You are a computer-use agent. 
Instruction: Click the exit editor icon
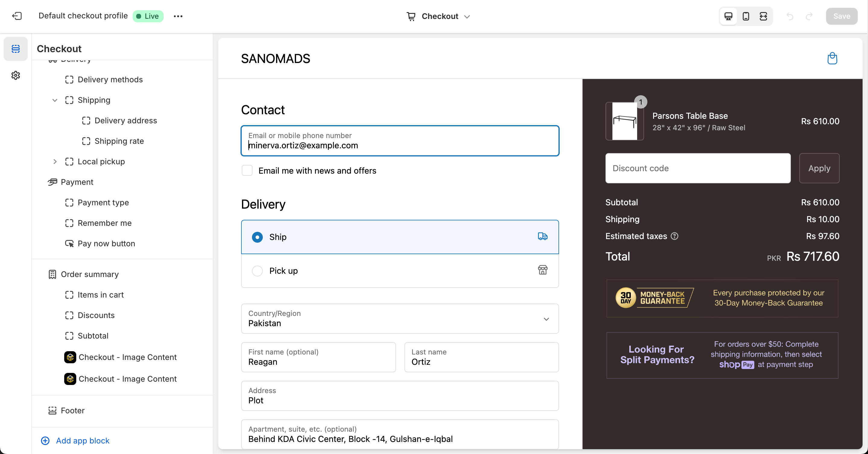tap(17, 16)
